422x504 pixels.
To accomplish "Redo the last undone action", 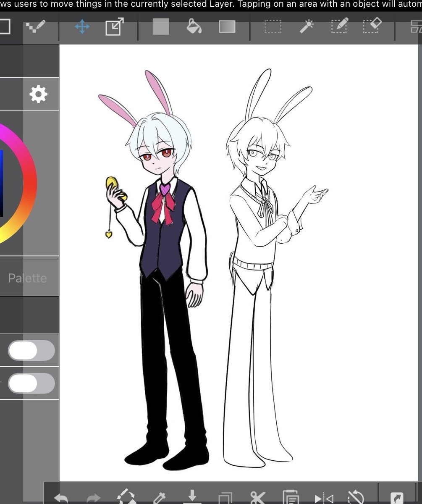I will click(93, 499).
